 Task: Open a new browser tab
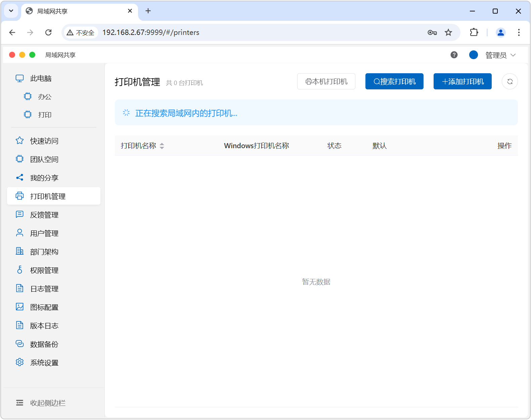(148, 11)
